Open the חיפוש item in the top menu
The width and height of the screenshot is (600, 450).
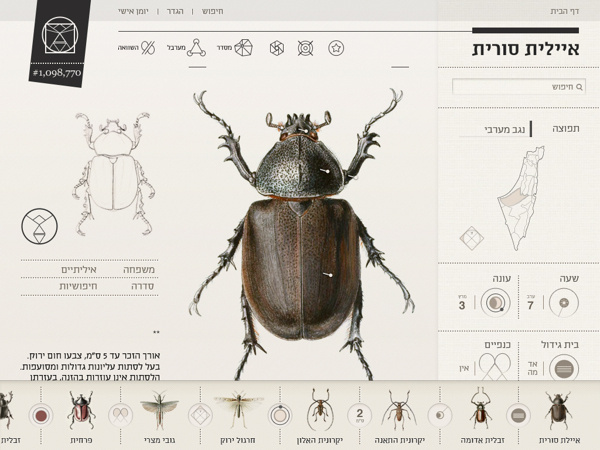pos(212,11)
